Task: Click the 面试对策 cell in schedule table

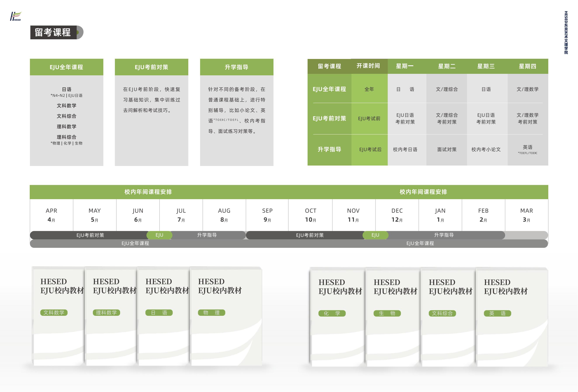Action: (447, 150)
